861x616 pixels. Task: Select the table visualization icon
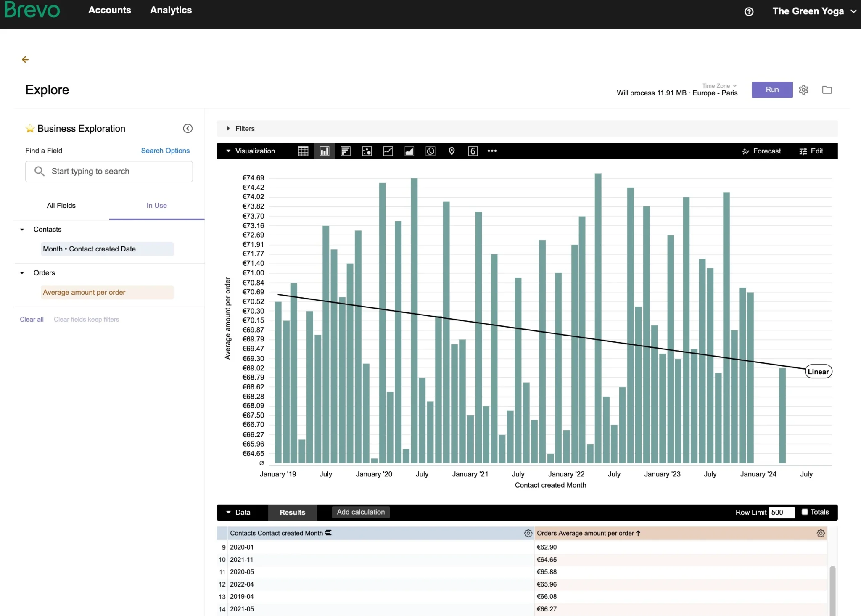pos(303,151)
